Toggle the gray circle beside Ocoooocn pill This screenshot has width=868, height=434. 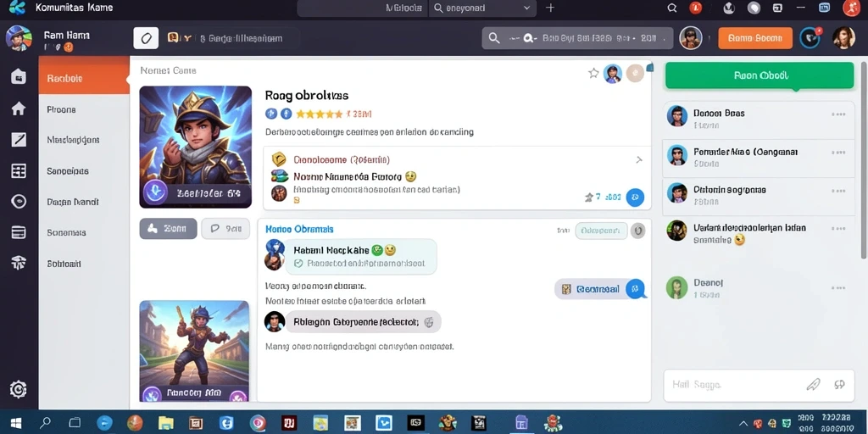(x=638, y=231)
